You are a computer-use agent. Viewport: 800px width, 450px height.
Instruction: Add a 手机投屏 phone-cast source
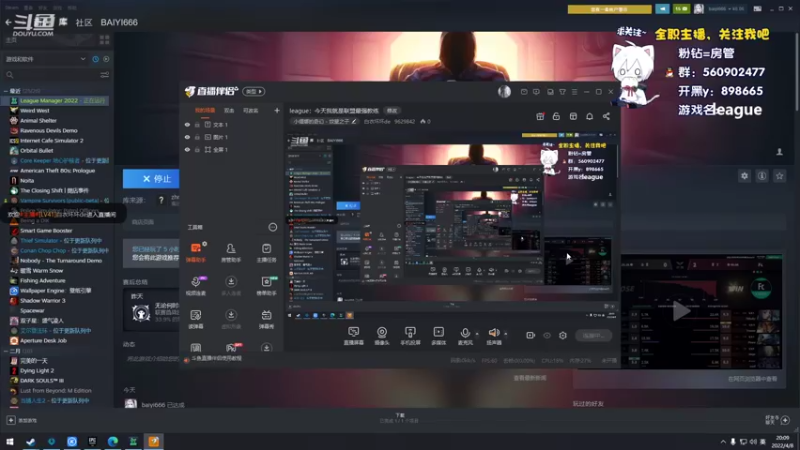click(x=410, y=336)
